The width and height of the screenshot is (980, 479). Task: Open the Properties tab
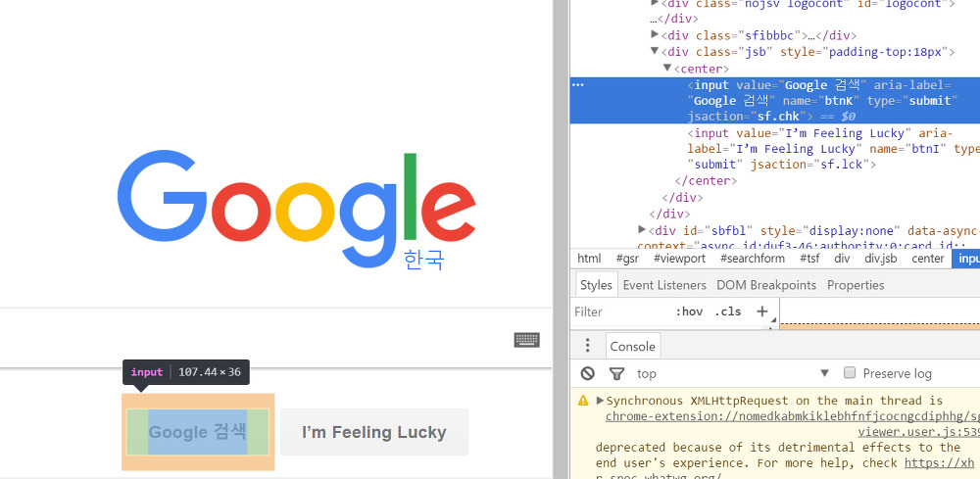[x=856, y=285]
